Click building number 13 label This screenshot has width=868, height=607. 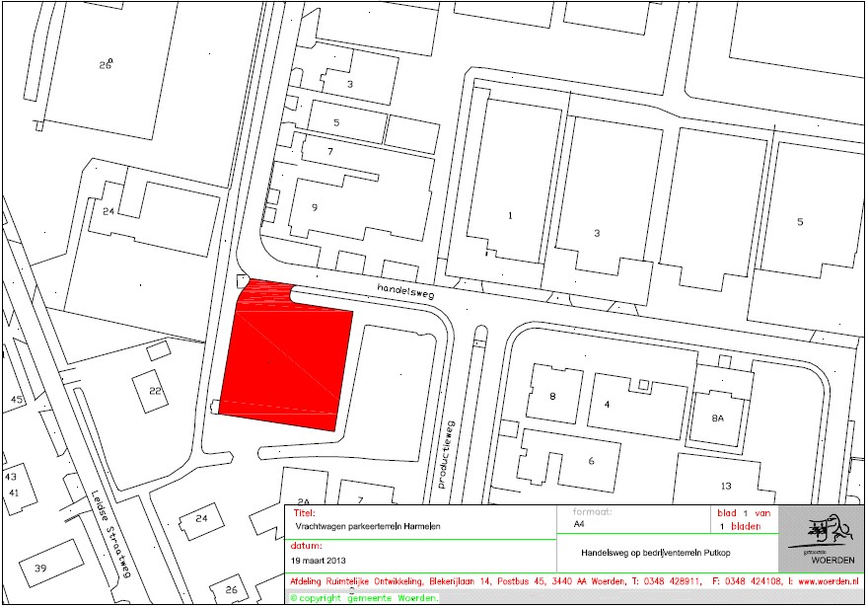(x=725, y=486)
